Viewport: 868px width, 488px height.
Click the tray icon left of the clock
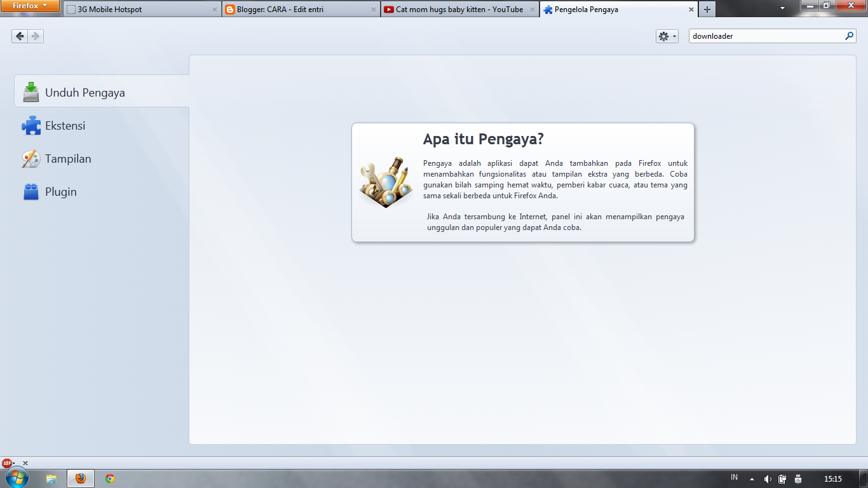[798, 479]
